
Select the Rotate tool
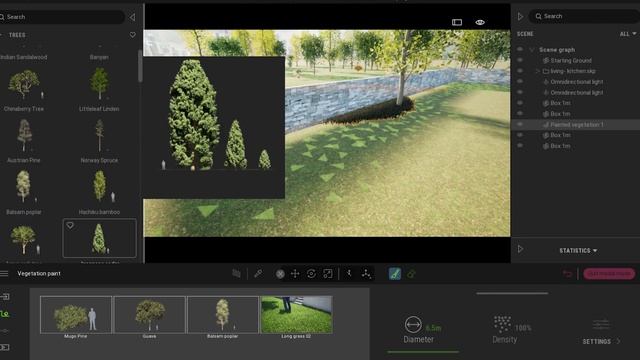pos(311,274)
